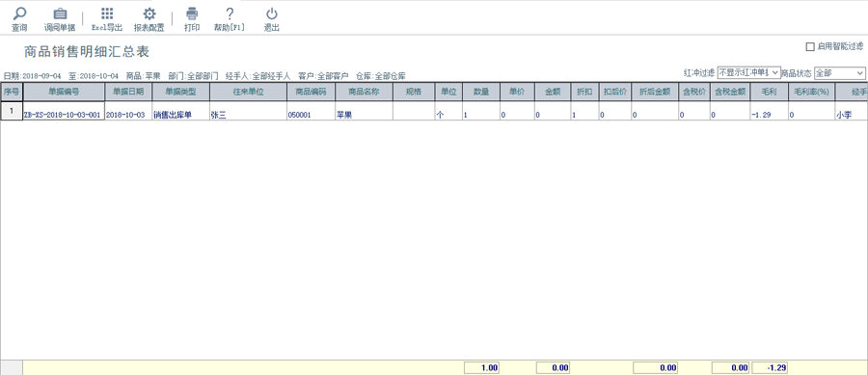The image size is (868, 375).
Task: Click the 单据日期 column header
Action: pos(128,92)
